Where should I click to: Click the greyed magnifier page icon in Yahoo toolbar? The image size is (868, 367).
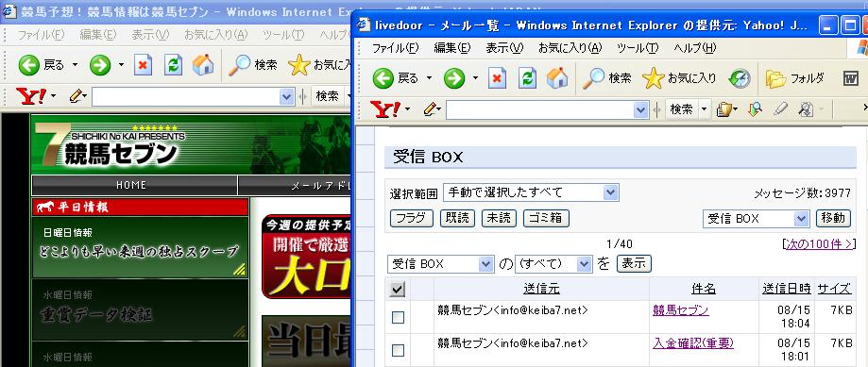tap(807, 108)
